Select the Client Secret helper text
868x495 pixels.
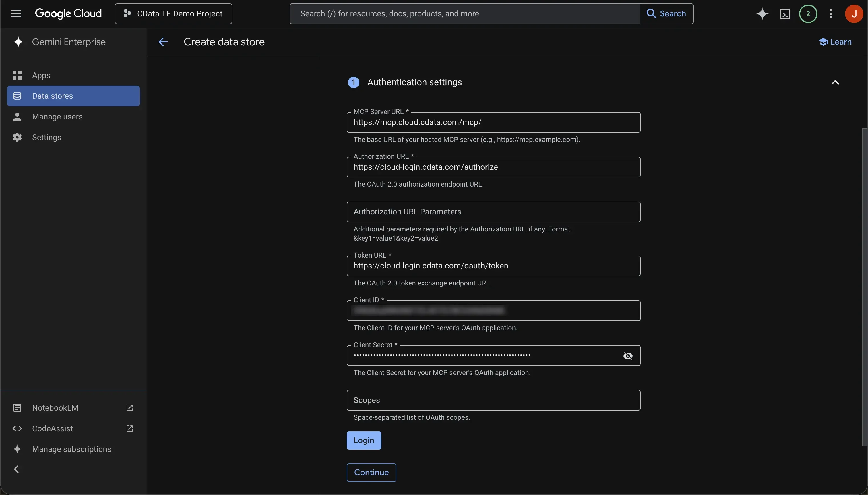[x=442, y=373]
